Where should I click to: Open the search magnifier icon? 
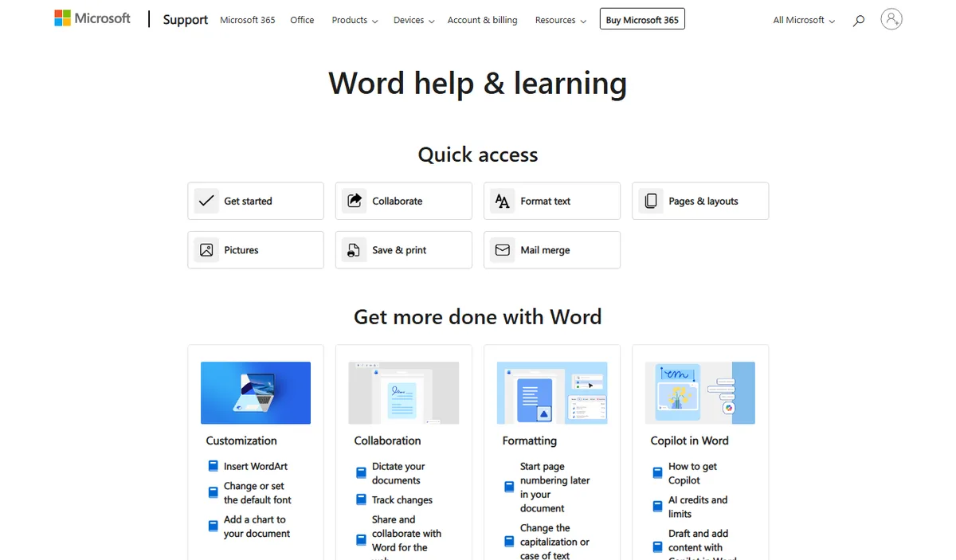(858, 21)
